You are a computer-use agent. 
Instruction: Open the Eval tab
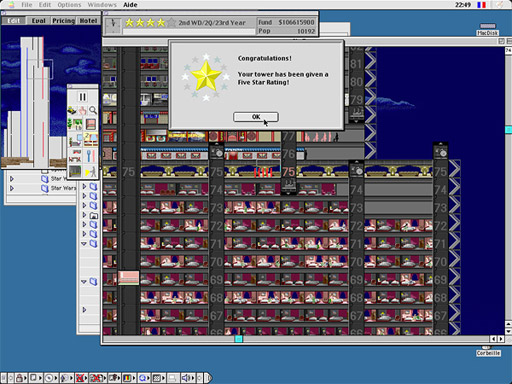38,21
